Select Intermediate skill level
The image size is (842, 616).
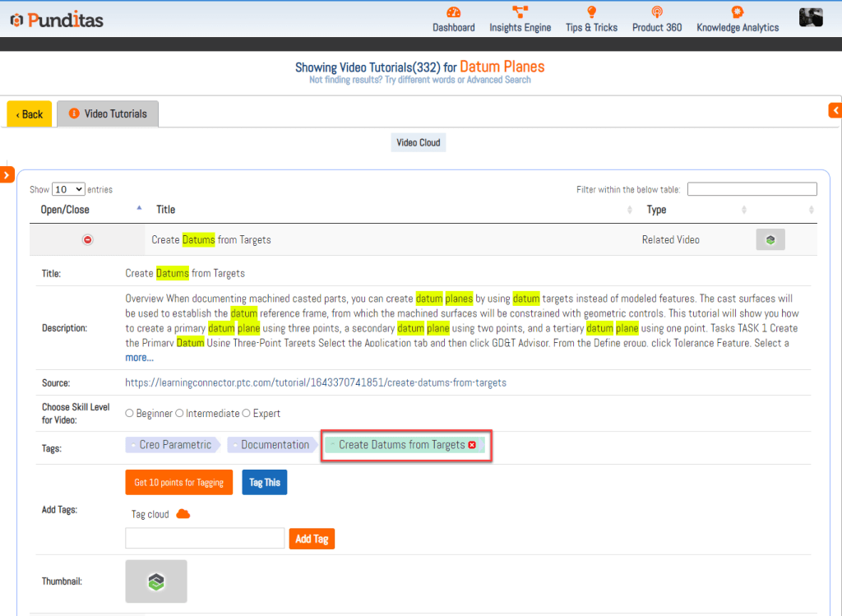click(x=180, y=414)
